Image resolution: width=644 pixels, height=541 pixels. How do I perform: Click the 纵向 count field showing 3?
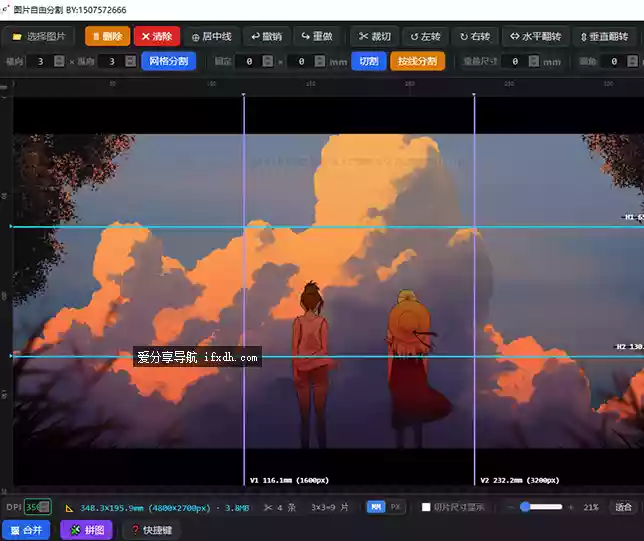[112, 62]
